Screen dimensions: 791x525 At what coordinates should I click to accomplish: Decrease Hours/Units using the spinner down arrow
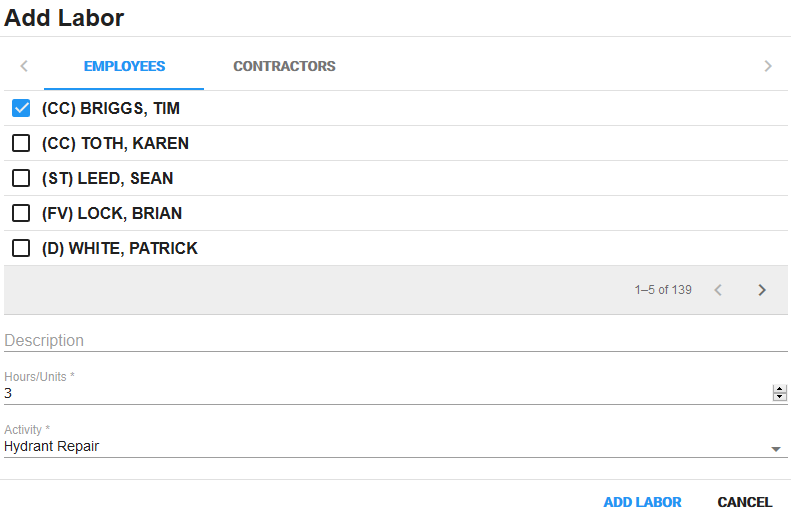tap(780, 397)
